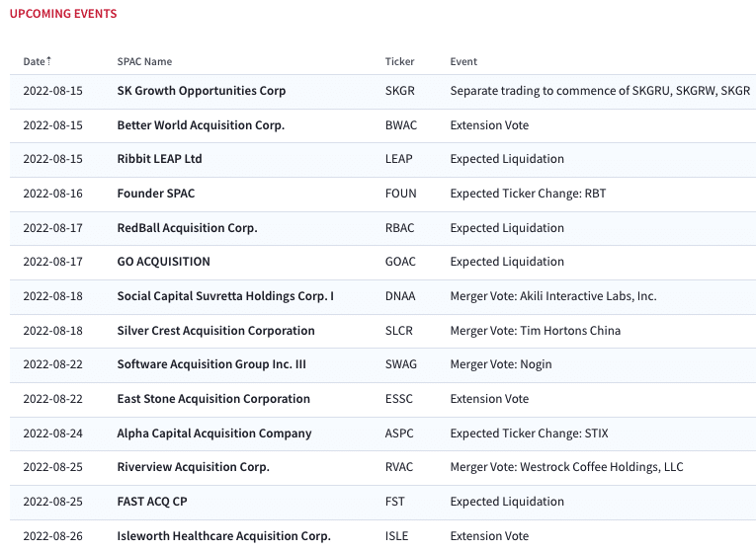The width and height of the screenshot is (756, 551).
Task: Click the Ticker column header
Action: pos(399,61)
